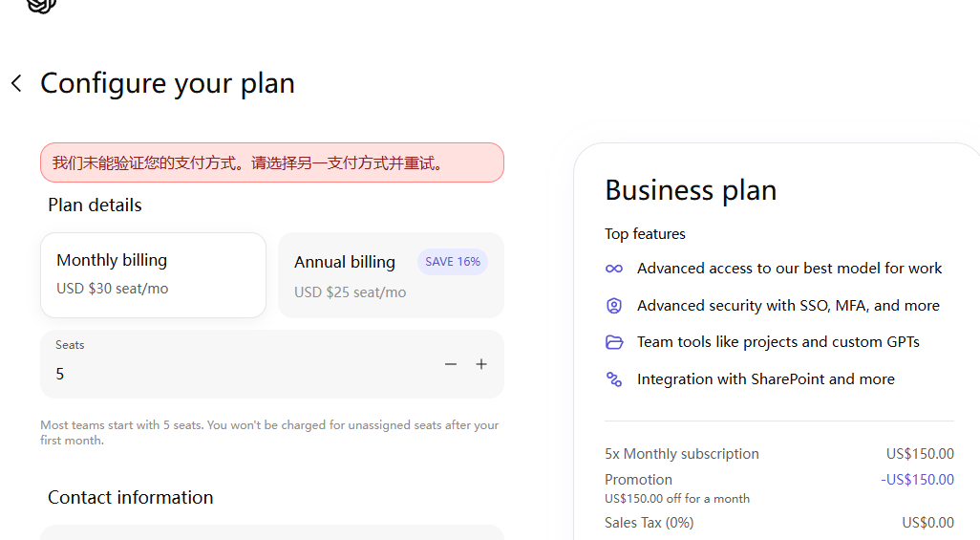Click the red payment verification error banner
980x540 pixels.
coord(272,162)
